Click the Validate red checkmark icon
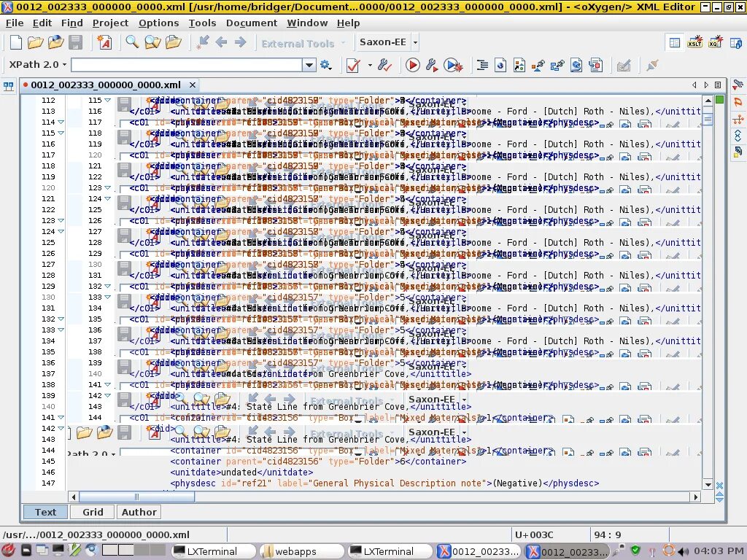The height and width of the screenshot is (560, 747). tap(353, 65)
